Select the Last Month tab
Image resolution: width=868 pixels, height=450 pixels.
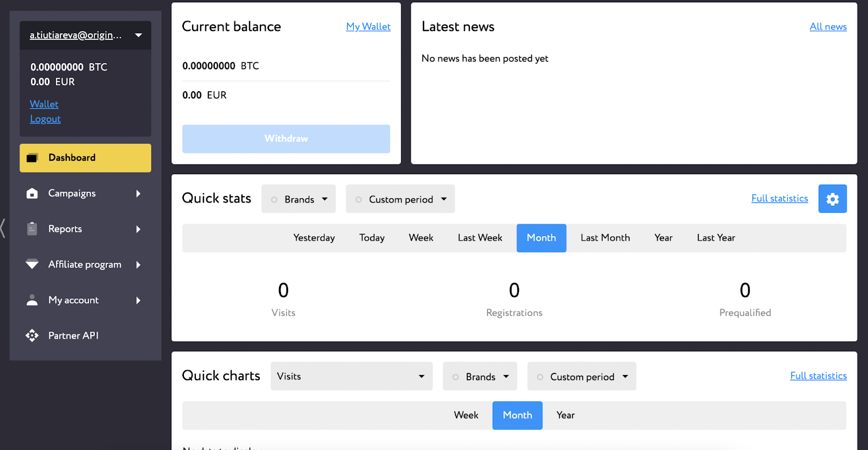tap(605, 238)
